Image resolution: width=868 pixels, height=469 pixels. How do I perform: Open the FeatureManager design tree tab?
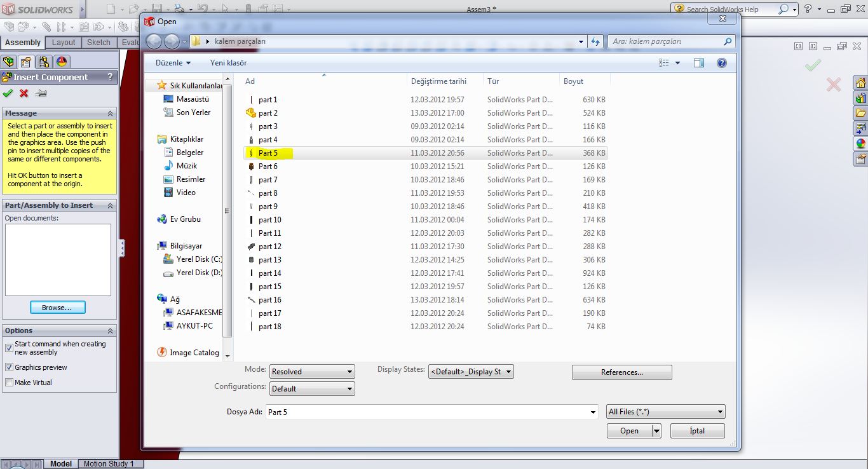pyautogui.click(x=8, y=62)
